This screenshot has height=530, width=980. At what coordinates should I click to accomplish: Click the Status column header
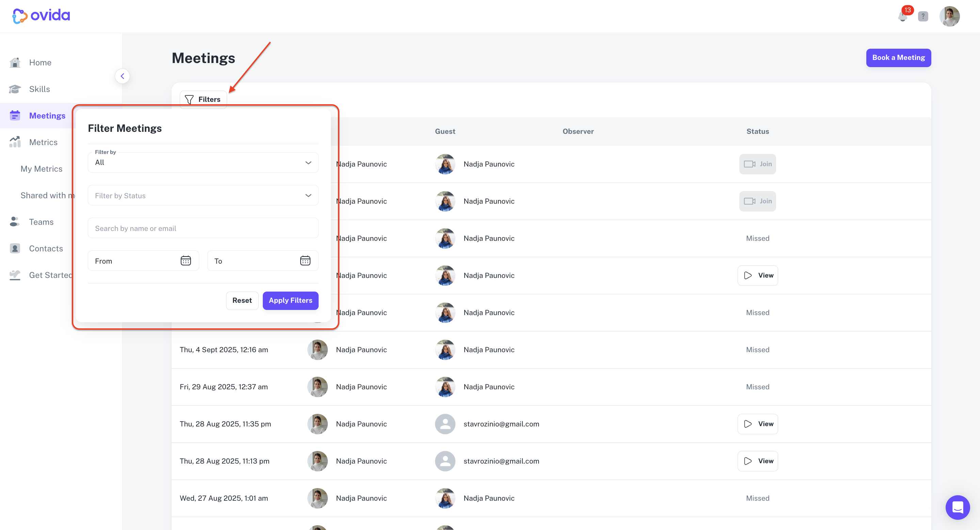tap(757, 131)
